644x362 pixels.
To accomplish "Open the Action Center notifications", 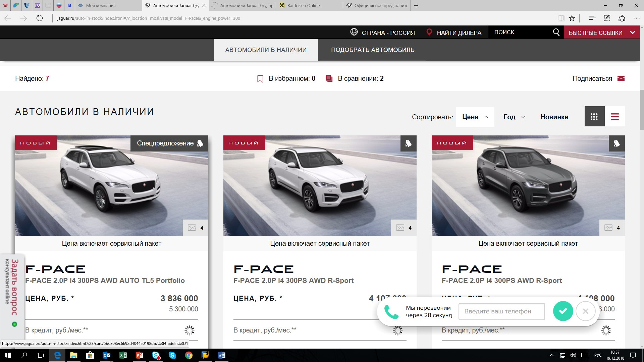I will click(633, 355).
